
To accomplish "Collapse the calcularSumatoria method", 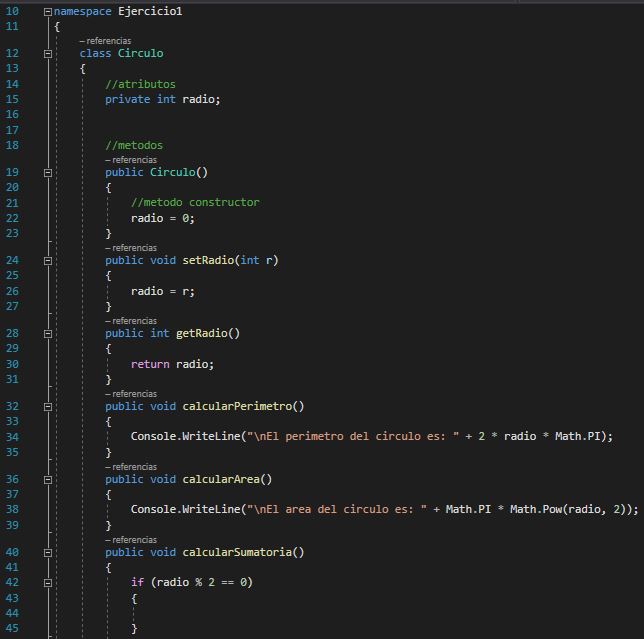I will pyautogui.click(x=48, y=553).
